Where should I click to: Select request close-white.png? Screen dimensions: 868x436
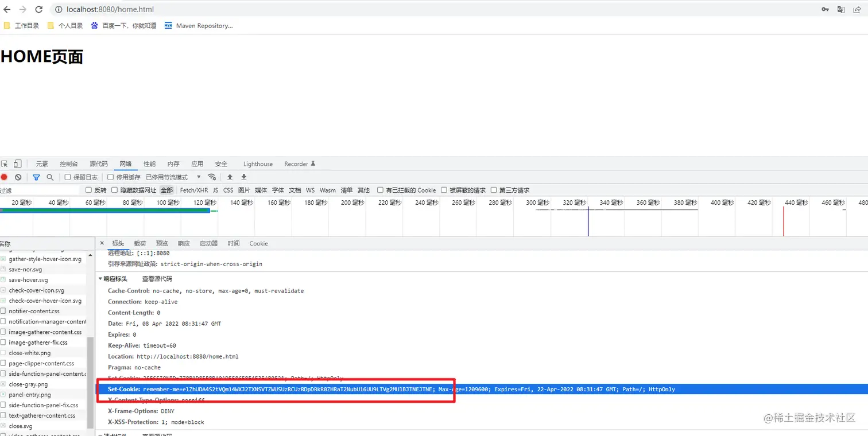[x=30, y=353]
